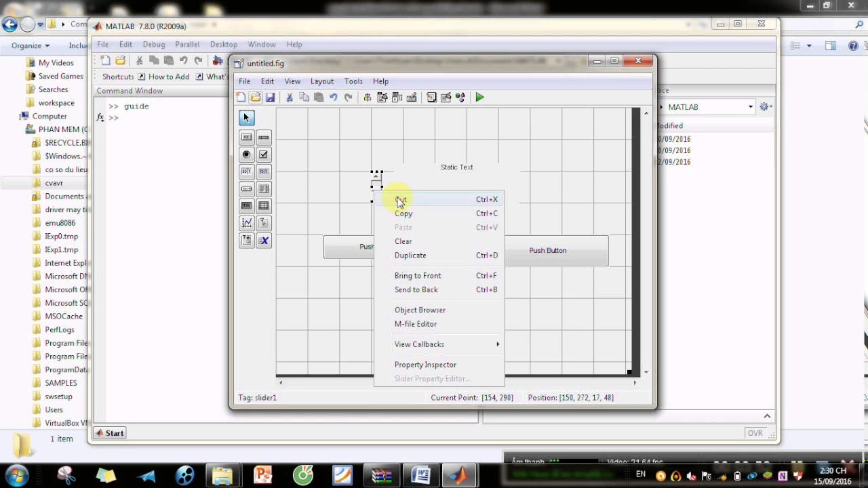Screen dimensions: 868x488
Task: Open the Object Browser toolbar icon
Action: coord(460,98)
